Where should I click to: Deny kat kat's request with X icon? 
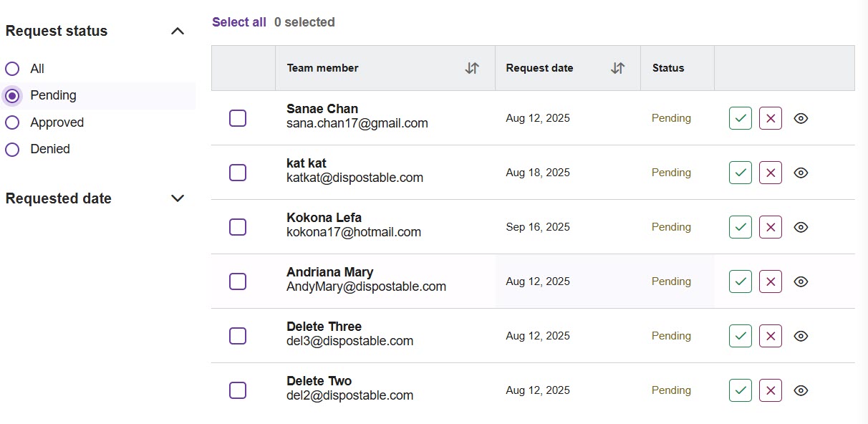pyautogui.click(x=771, y=173)
